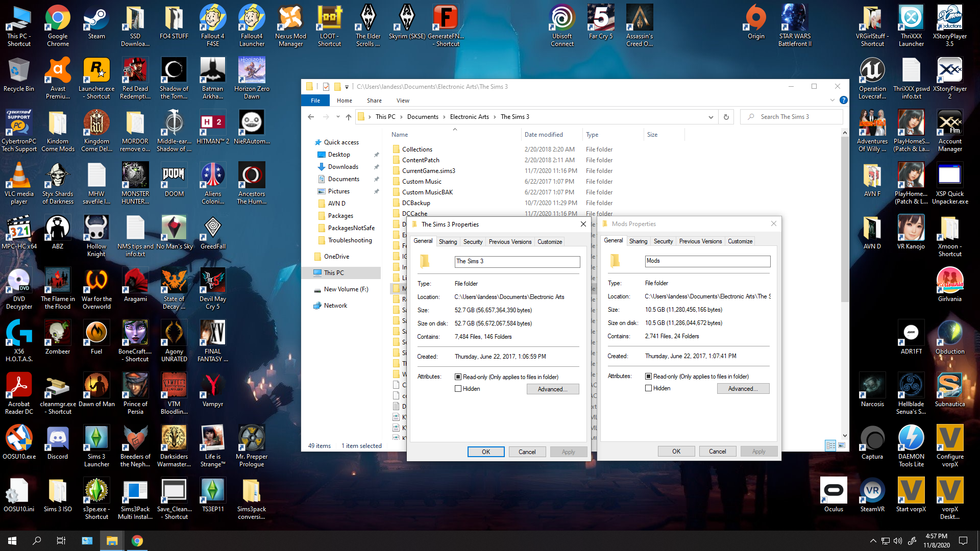980x551 pixels.
Task: Click Advanced in The Sims 3 Properties
Action: point(553,389)
